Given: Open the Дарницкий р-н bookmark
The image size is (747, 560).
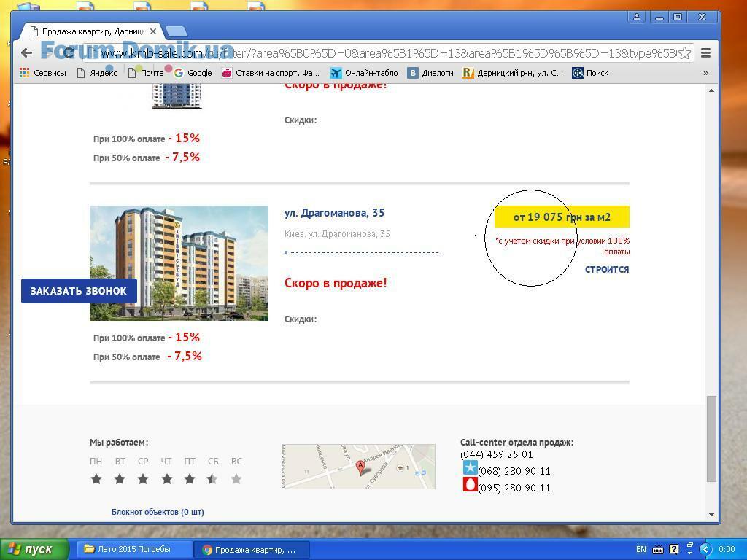Looking at the screenshot, I should point(513,73).
